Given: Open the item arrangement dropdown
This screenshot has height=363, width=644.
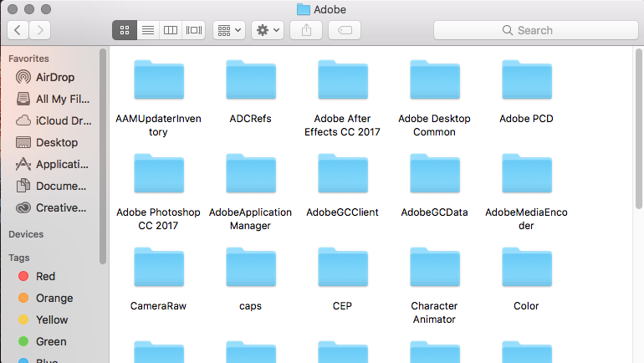Looking at the screenshot, I should (x=229, y=30).
